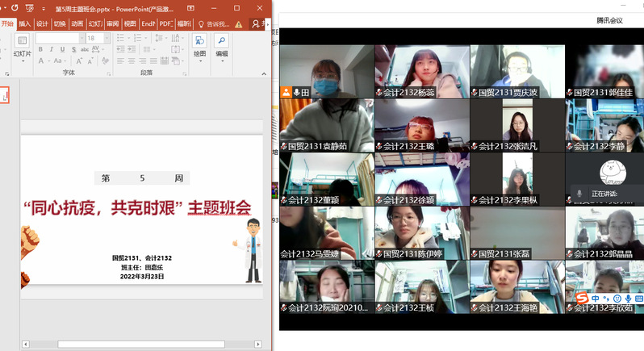Switch to the 插入 (Insert) ribbon tab
Image resolution: width=644 pixels, height=351 pixels.
click(25, 24)
